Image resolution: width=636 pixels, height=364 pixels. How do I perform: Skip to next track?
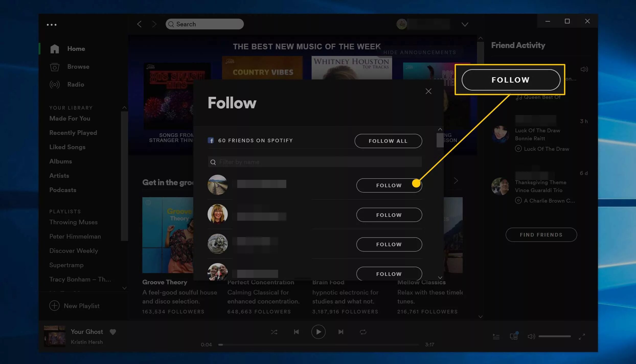click(341, 332)
